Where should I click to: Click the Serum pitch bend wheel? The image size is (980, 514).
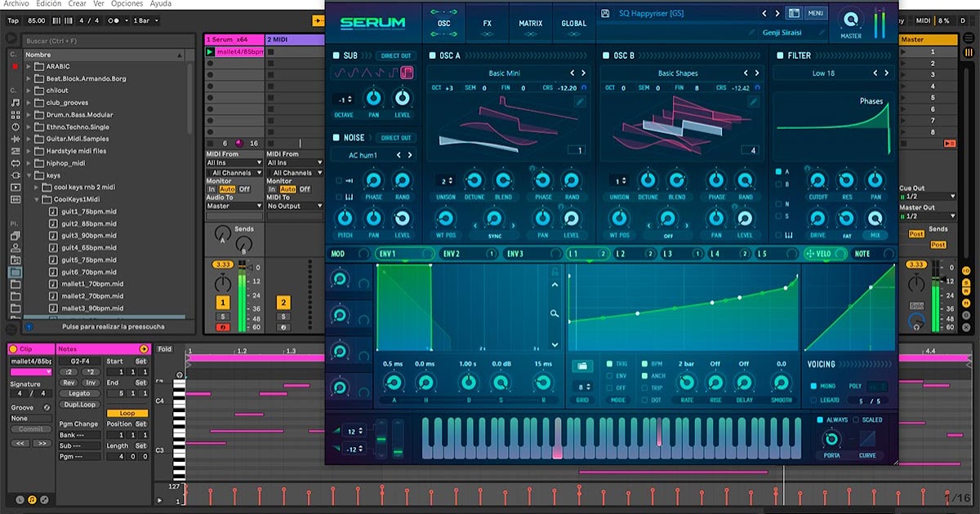coord(381,439)
